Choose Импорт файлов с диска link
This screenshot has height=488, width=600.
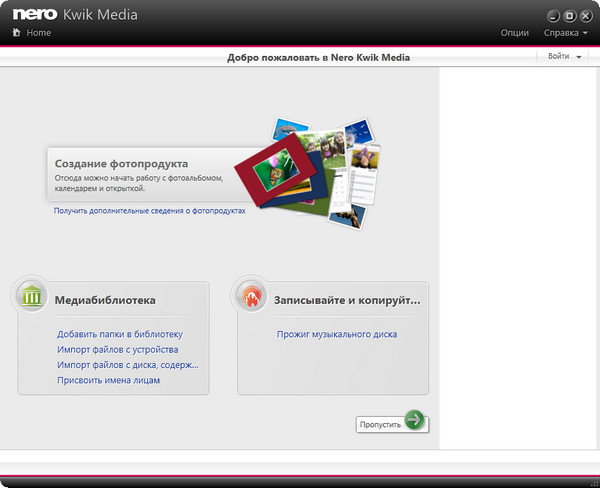click(128, 365)
